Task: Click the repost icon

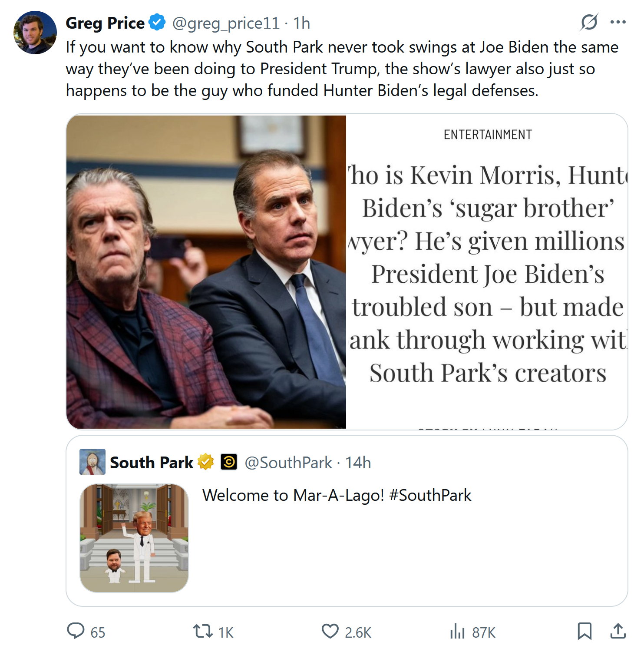Action: pyautogui.click(x=202, y=631)
